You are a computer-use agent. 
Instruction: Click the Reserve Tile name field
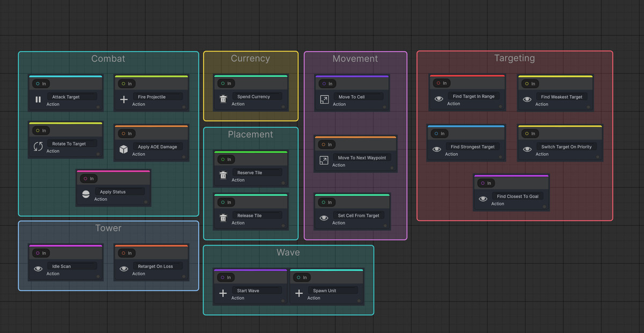258,172
